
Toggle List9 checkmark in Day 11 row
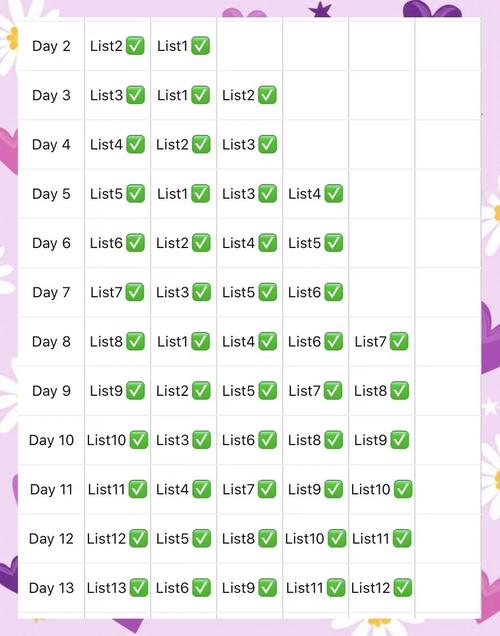point(334,489)
